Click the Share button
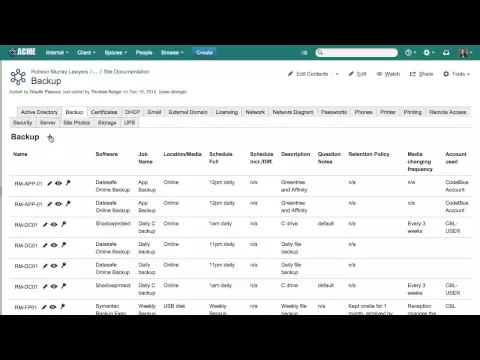The image size is (480, 360). coord(421,74)
